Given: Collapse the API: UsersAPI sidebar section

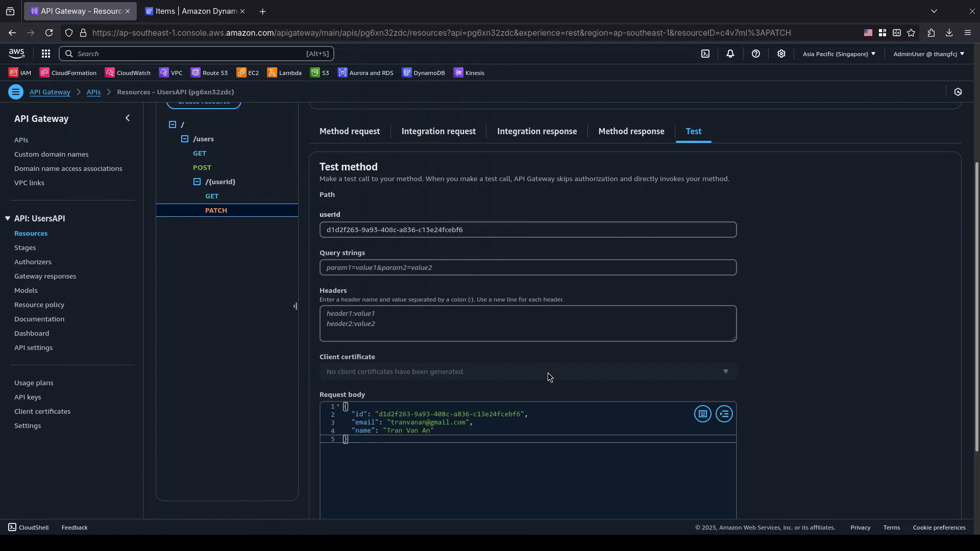Looking at the screenshot, I should click(8, 218).
